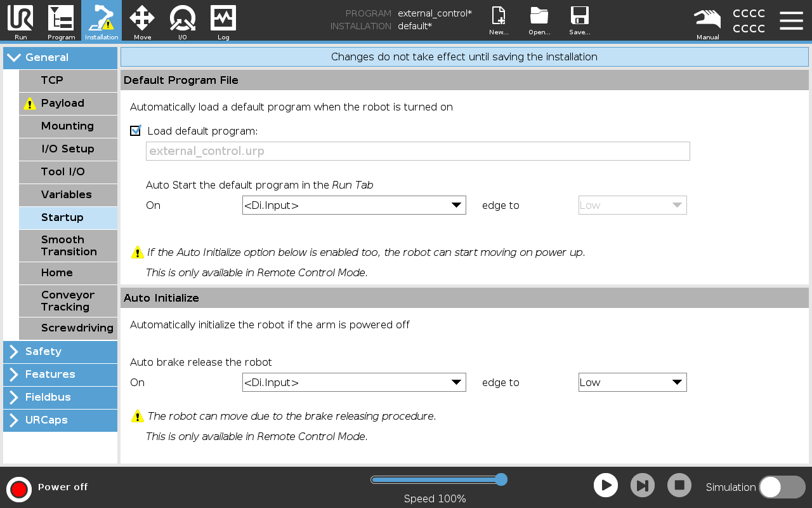Screen dimensions: 812x508
Task: Open the I/O tab icon
Action: coord(183,20)
